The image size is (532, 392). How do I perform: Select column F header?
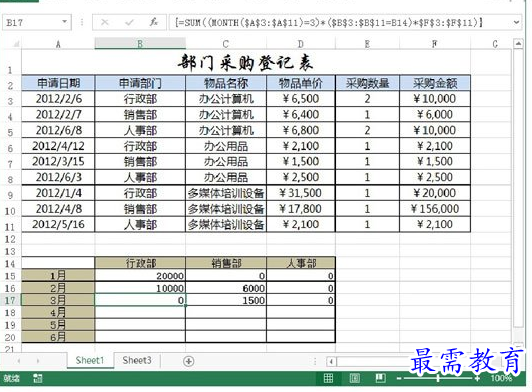[435, 44]
